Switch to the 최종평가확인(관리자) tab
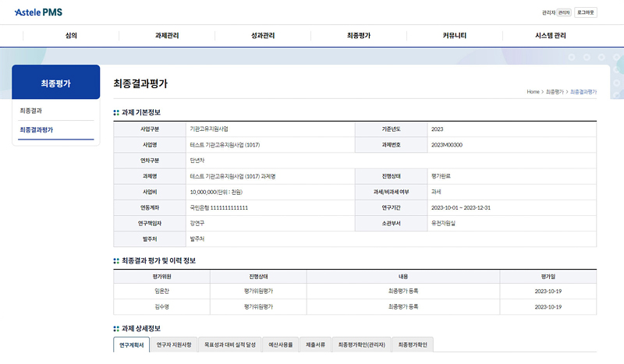624x364 pixels. 362,344
